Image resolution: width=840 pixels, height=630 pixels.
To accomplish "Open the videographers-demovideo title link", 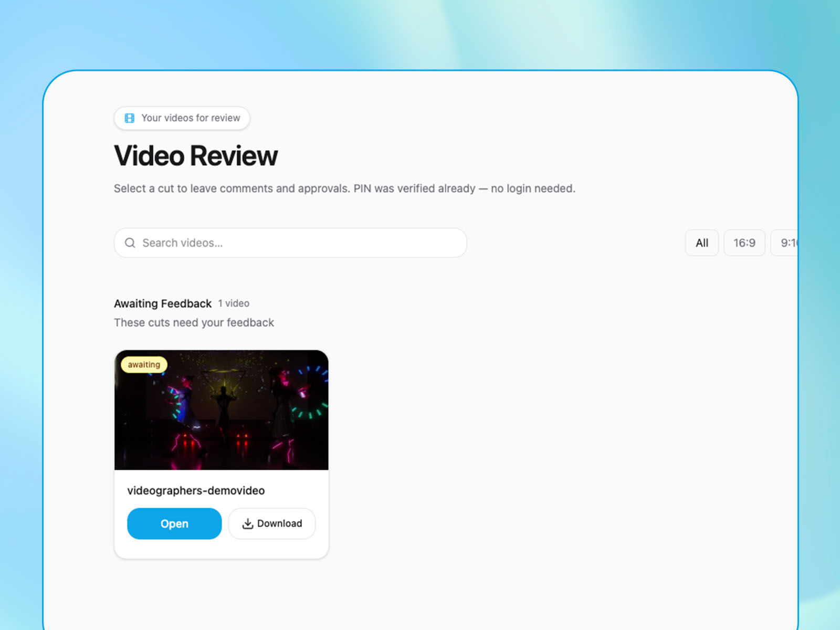I will (x=196, y=490).
